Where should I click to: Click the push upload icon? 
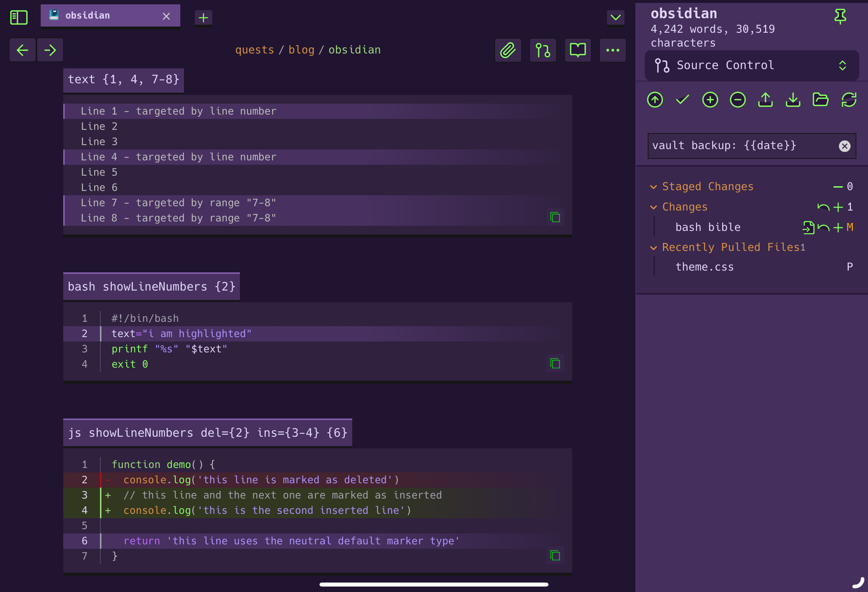pos(765,100)
